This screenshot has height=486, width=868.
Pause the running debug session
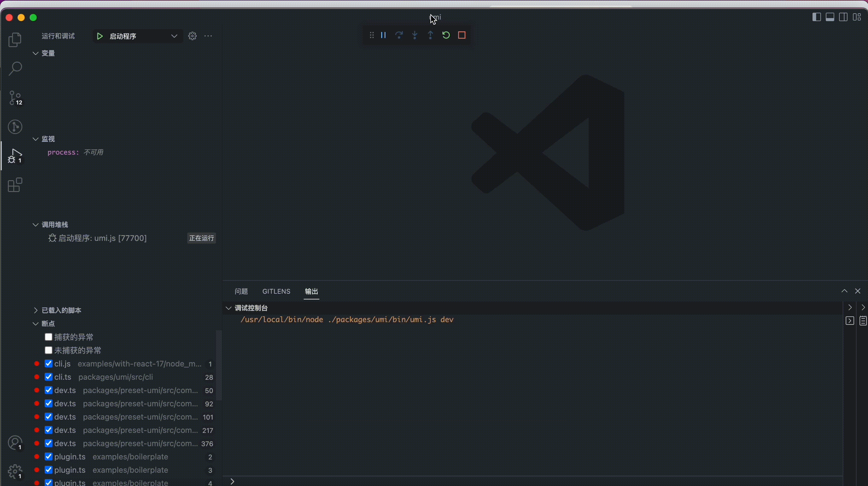[x=383, y=35]
